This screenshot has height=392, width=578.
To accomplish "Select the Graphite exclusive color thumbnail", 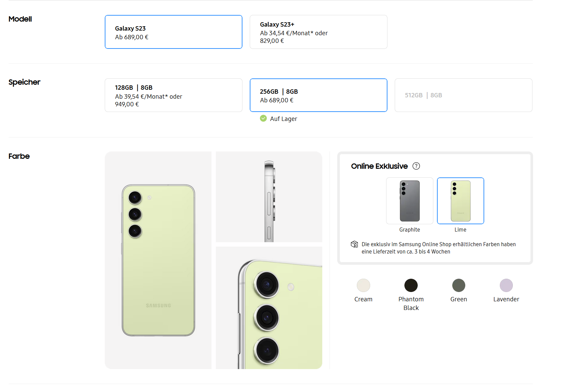I will [x=410, y=201].
